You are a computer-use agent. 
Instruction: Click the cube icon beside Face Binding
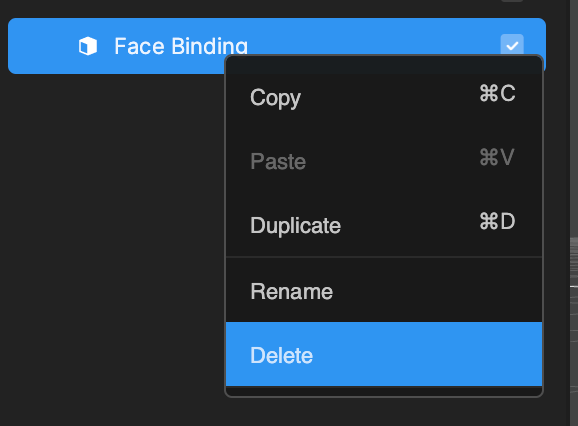click(88, 46)
